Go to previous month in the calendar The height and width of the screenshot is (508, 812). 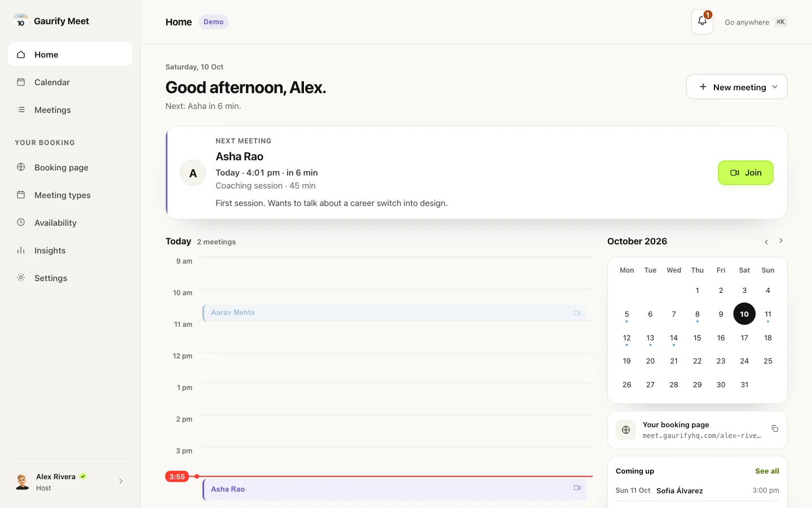[x=766, y=242]
